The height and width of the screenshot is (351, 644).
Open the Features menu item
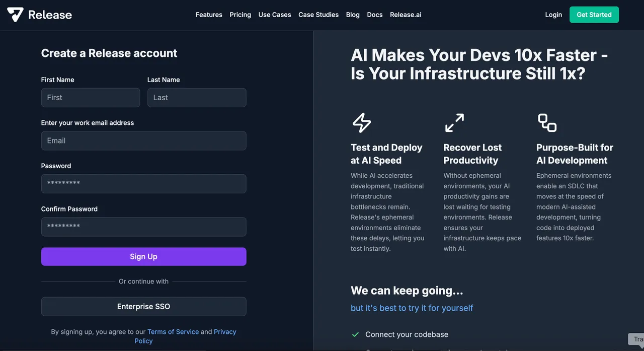tap(209, 15)
